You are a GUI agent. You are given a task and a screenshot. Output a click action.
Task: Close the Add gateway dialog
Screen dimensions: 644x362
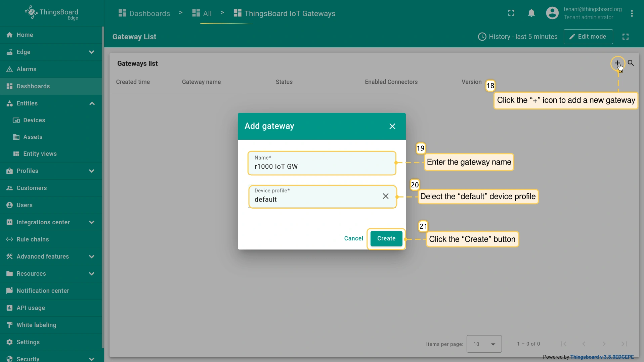coord(392,126)
